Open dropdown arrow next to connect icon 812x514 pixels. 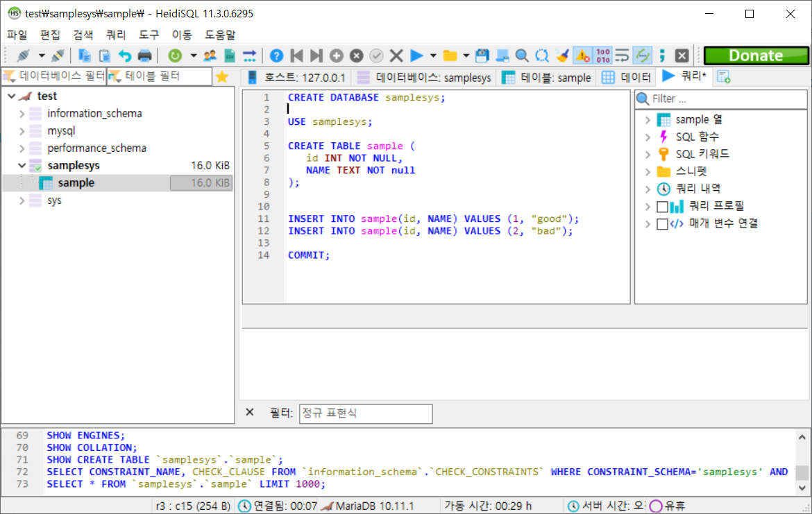(x=42, y=55)
